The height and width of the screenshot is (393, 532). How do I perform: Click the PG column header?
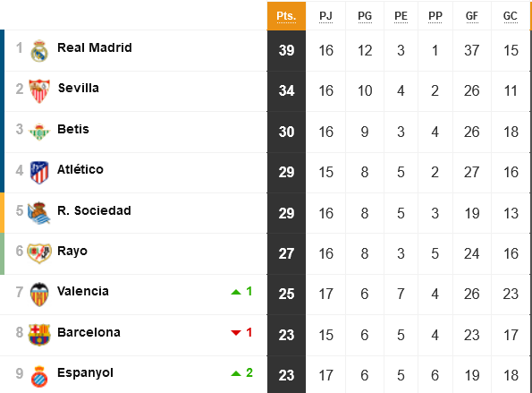pyautogui.click(x=365, y=16)
